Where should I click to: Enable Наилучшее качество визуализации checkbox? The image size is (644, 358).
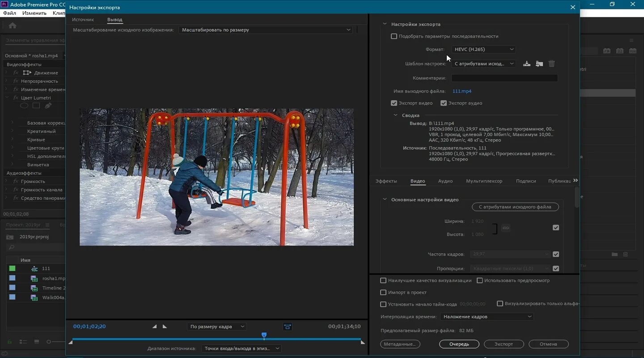point(383,281)
